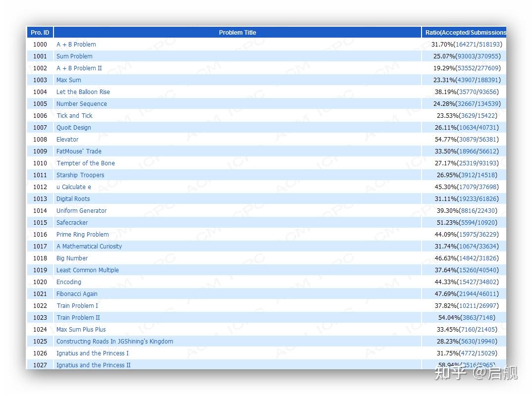Click accepted count 25319 for Tempter of the Bone
532x395 pixels.
468,163
